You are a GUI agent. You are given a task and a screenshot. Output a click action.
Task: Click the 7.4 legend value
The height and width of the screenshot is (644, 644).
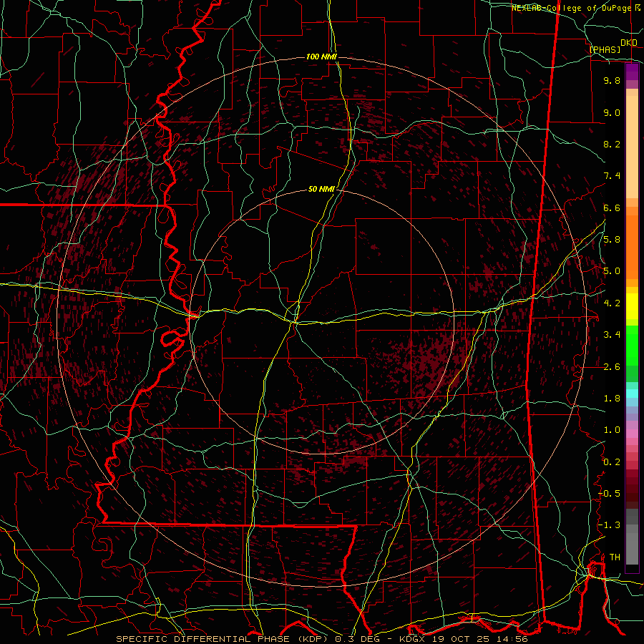(x=612, y=176)
